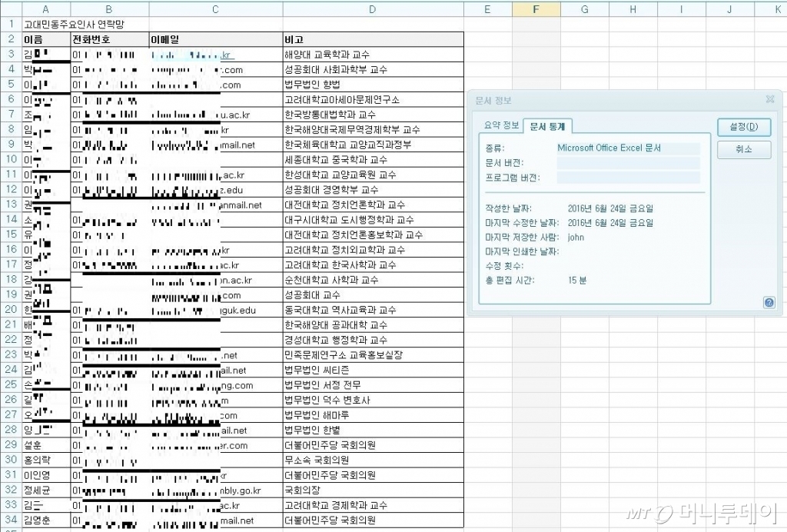
Task: Open the help icon in the dialog corner
Action: pyautogui.click(x=769, y=302)
